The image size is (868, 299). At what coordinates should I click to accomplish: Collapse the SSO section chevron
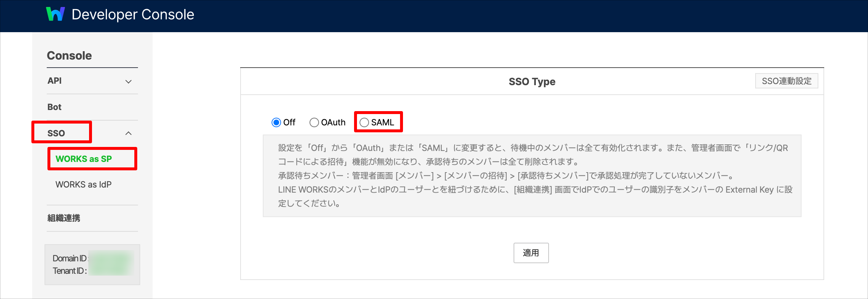[x=128, y=133]
